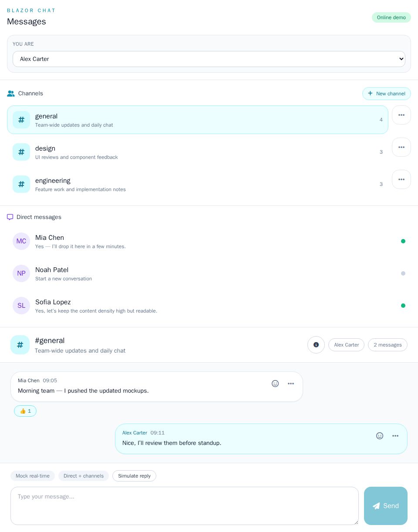This screenshot has height=532, width=418.
Task: Click the # icon beside the general channel
Action: click(21, 120)
